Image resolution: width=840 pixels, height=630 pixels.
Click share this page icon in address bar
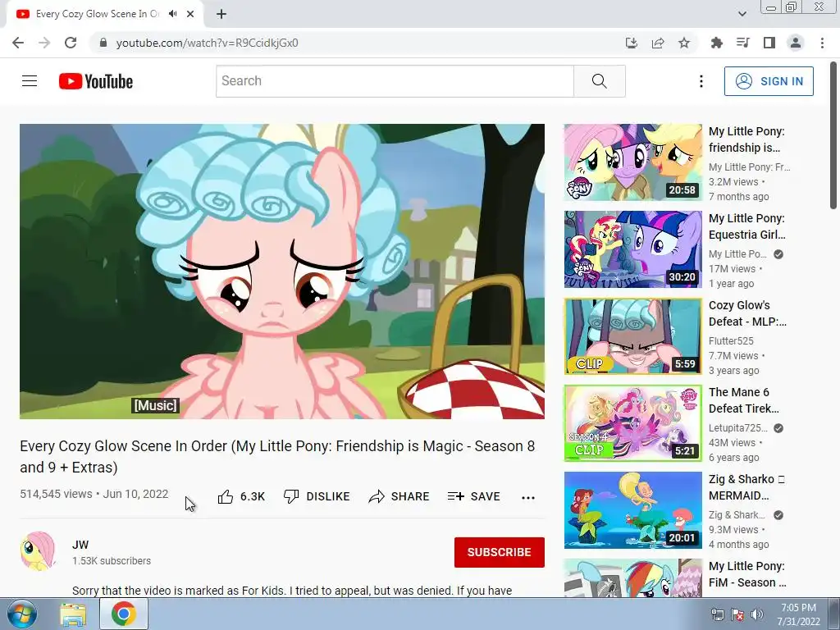point(658,43)
